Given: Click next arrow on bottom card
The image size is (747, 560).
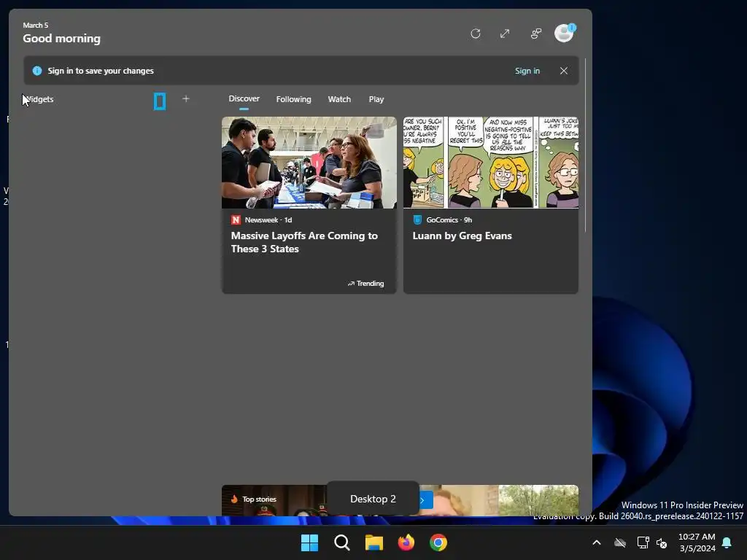Looking at the screenshot, I should click(x=423, y=500).
